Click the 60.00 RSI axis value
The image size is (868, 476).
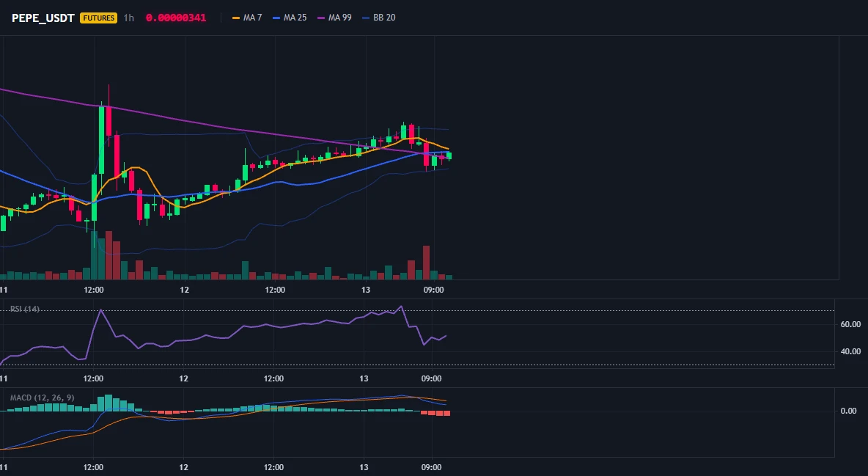[x=850, y=324]
